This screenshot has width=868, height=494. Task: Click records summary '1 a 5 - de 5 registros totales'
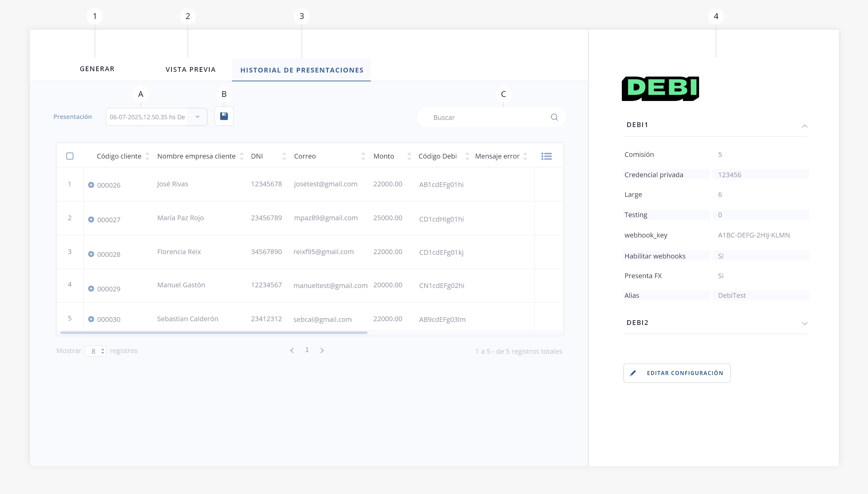[519, 351]
